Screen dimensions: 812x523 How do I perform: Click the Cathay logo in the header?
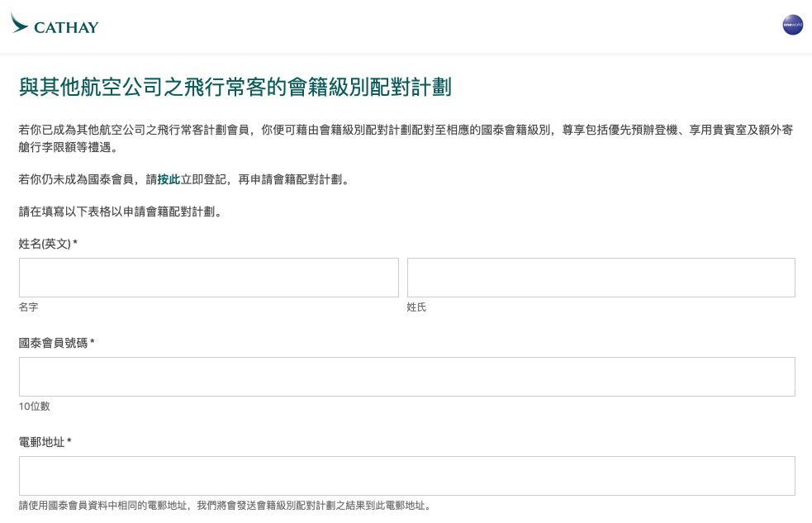[55, 24]
